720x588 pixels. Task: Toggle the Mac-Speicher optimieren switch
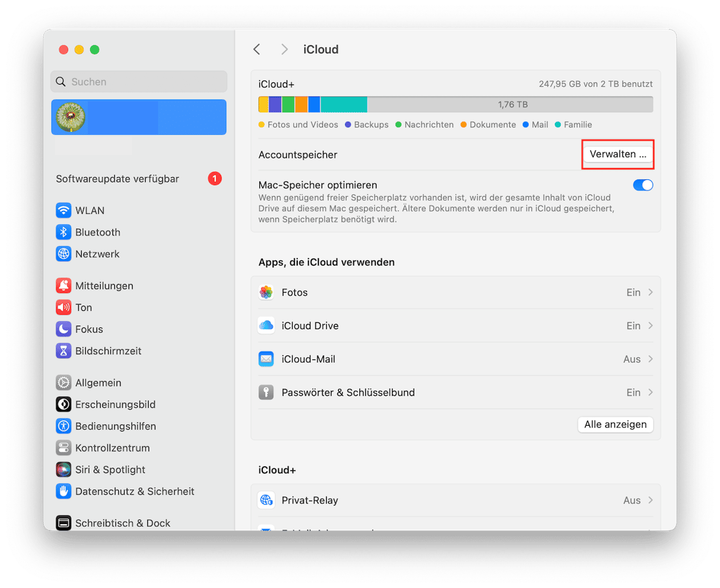coord(643,185)
